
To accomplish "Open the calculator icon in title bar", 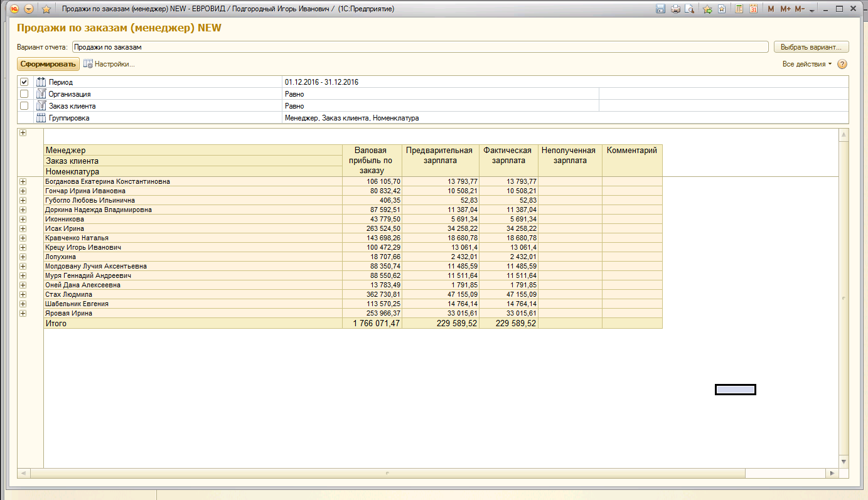I will pos(739,9).
